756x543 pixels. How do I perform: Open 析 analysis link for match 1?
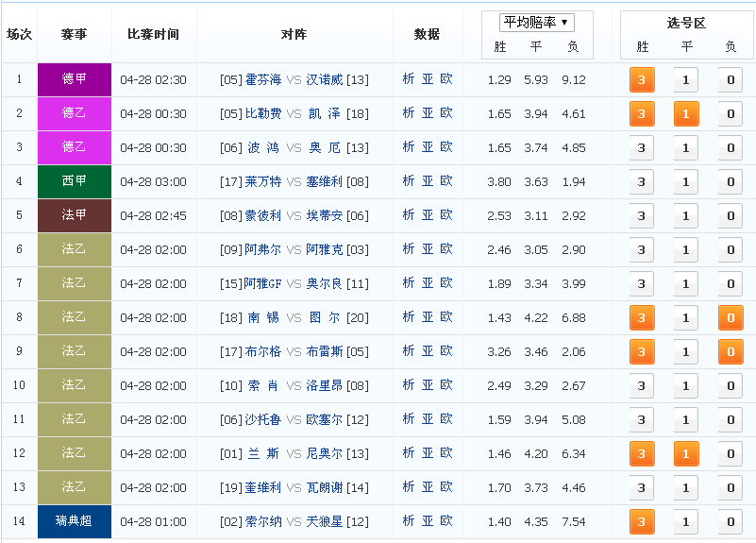tap(409, 79)
